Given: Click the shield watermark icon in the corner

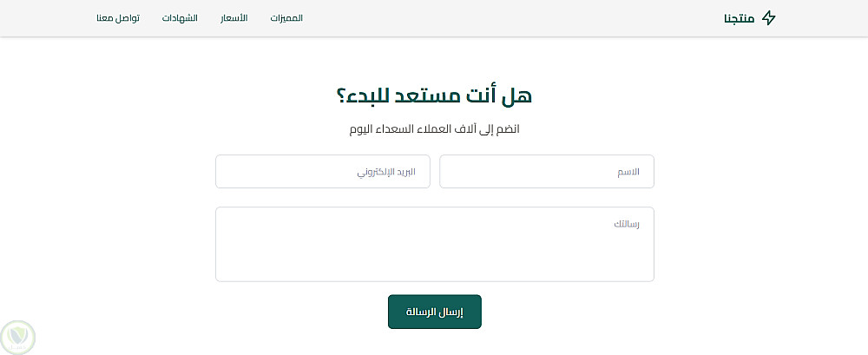Looking at the screenshot, I should pos(17,336).
